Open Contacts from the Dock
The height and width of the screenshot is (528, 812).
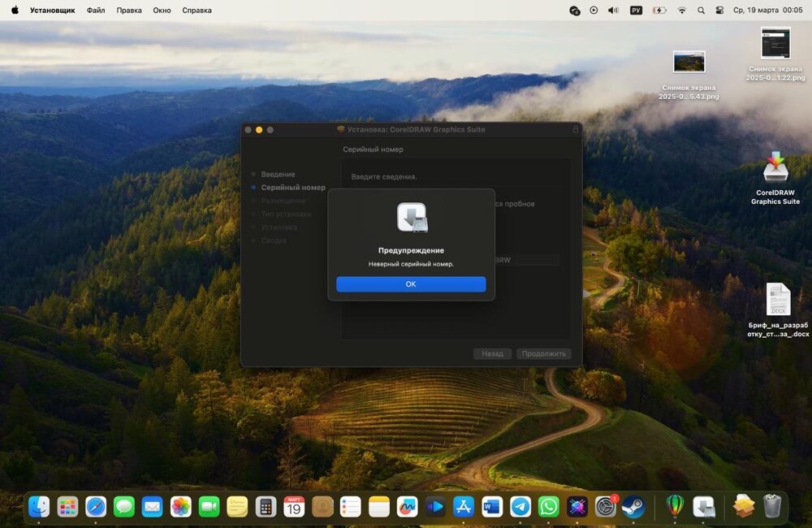pos(322,507)
